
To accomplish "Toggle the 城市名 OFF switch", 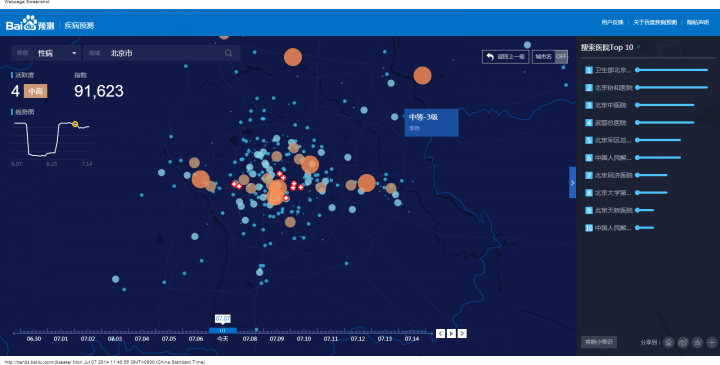I will (x=550, y=56).
